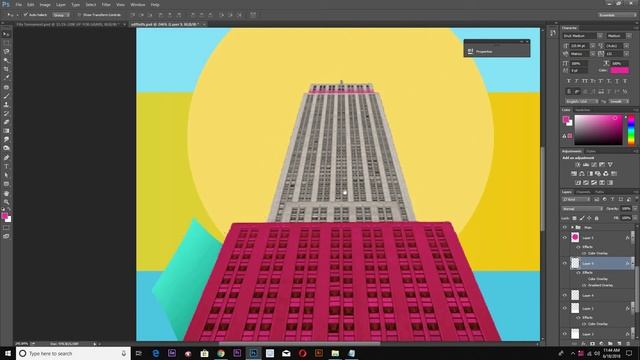Image resolution: width=640 pixels, height=360 pixels.
Task: Select the Dodge tool
Action: pos(6,148)
